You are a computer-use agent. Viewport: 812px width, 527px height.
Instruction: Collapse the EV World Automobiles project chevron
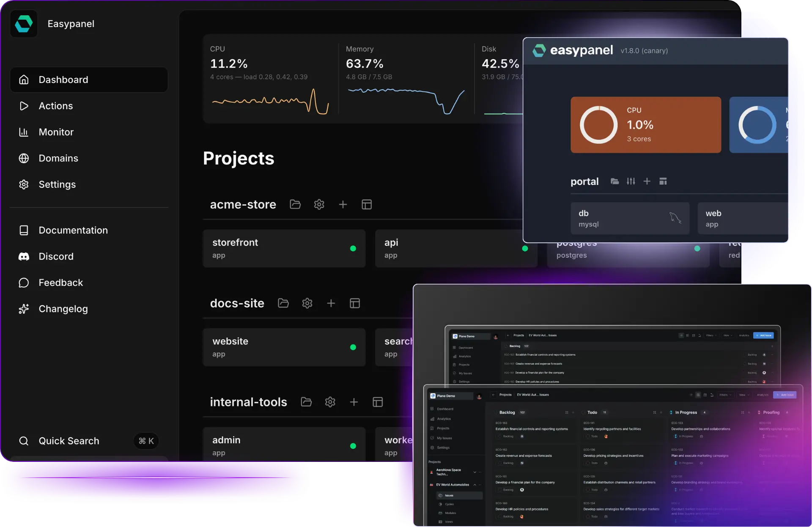tap(475, 485)
